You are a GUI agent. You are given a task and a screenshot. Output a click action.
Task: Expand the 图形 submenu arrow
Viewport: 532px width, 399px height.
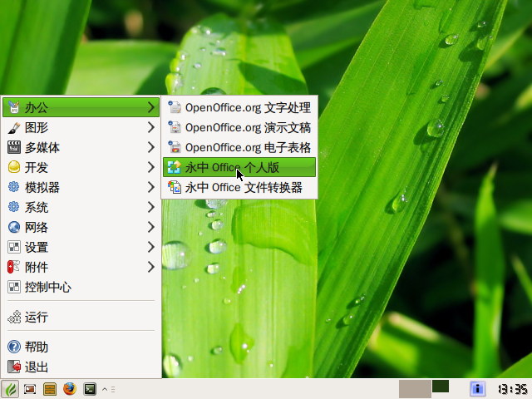(x=151, y=127)
